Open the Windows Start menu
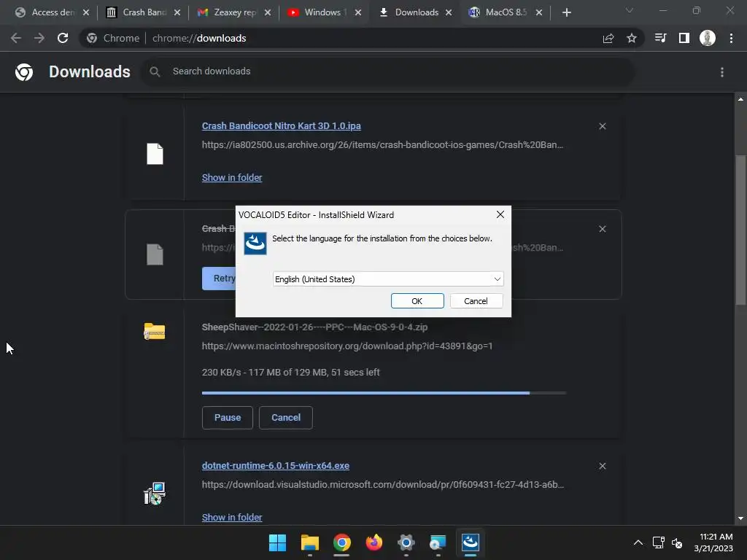 tap(277, 542)
